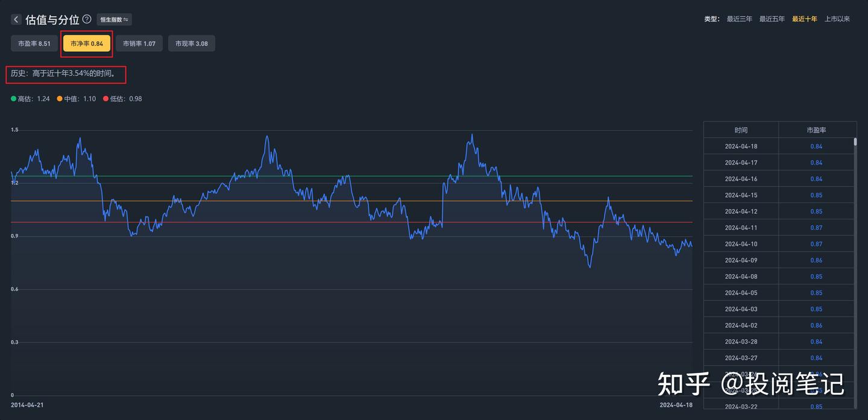Click the 0.9 y-axis label

14,236
